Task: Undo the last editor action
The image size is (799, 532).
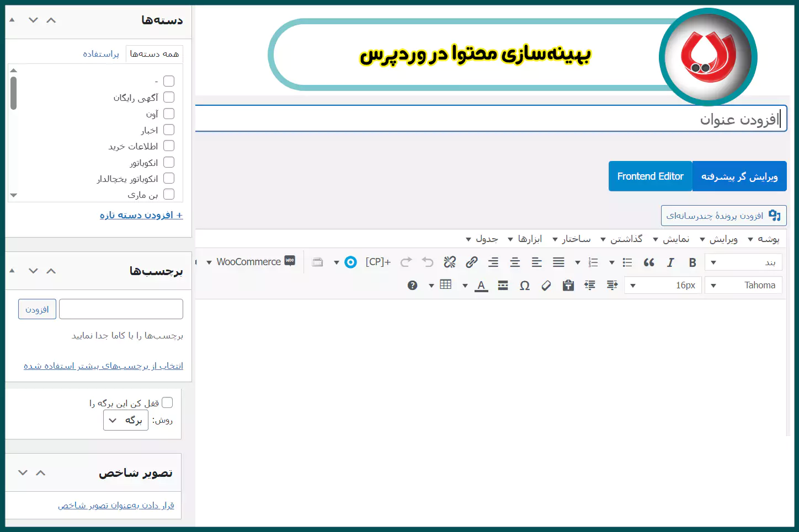Action: pos(428,262)
